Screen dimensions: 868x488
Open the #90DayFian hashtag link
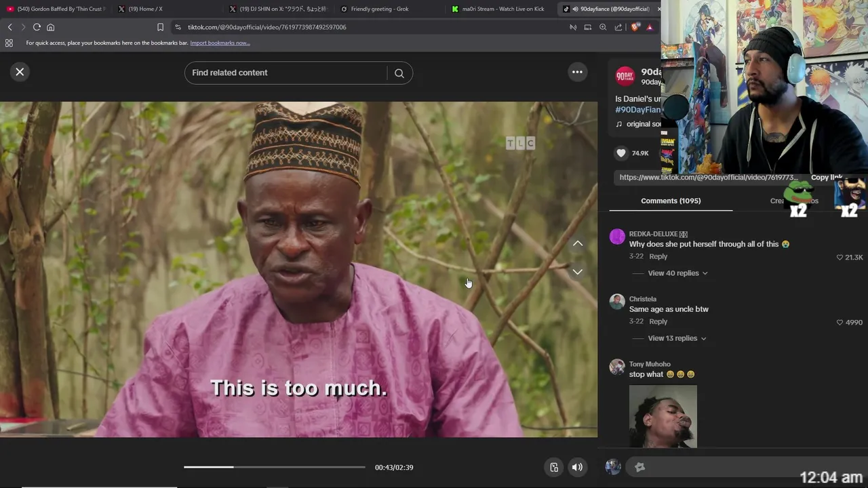tap(637, 110)
